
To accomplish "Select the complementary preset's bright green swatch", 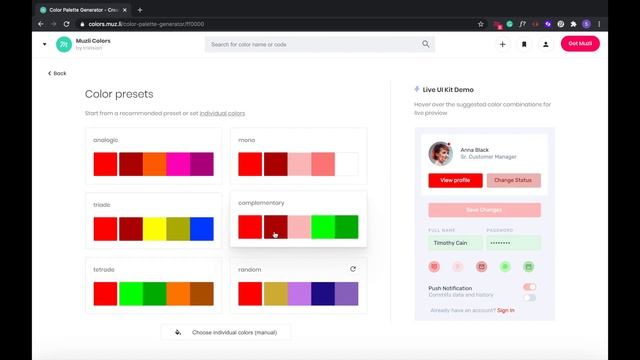I will click(x=323, y=227).
